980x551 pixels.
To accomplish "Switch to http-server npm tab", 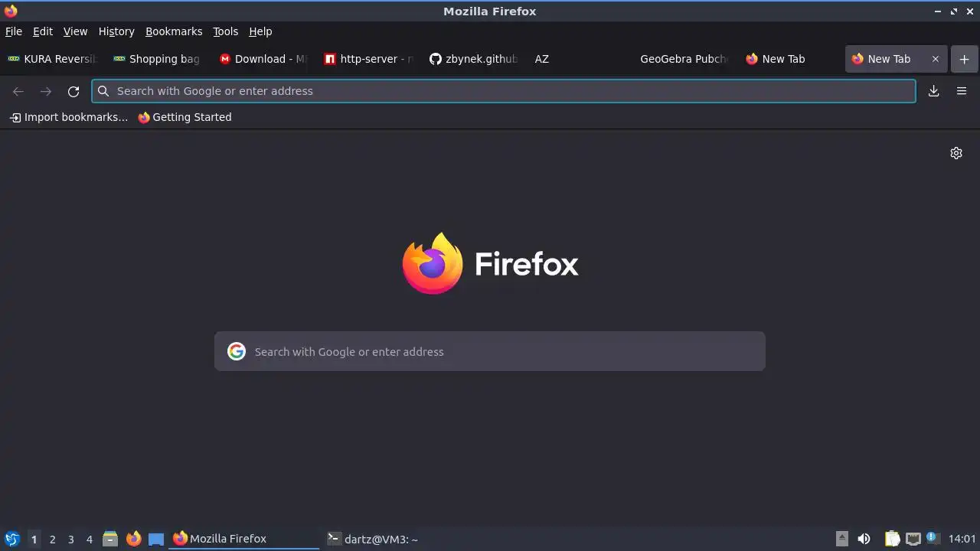I will coord(370,59).
